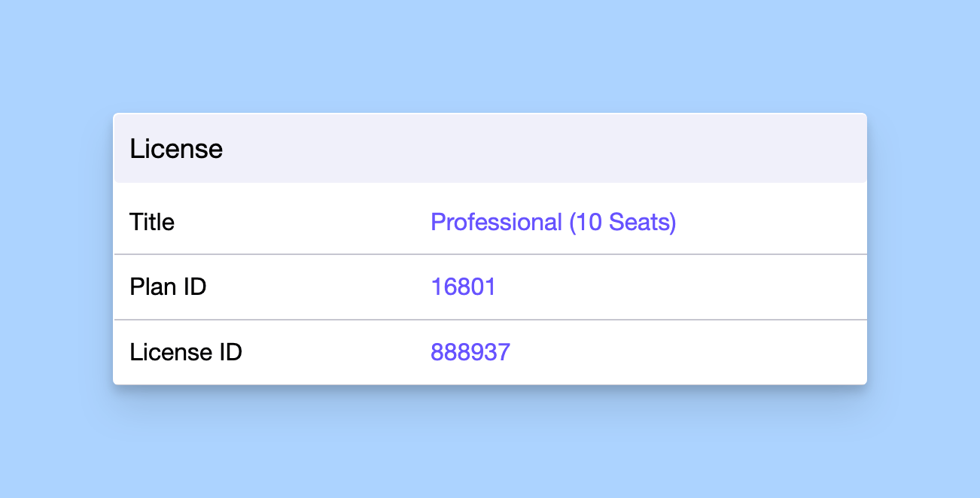The width and height of the screenshot is (980, 498).
Task: Select the Plan ID field label
Action: 168,287
